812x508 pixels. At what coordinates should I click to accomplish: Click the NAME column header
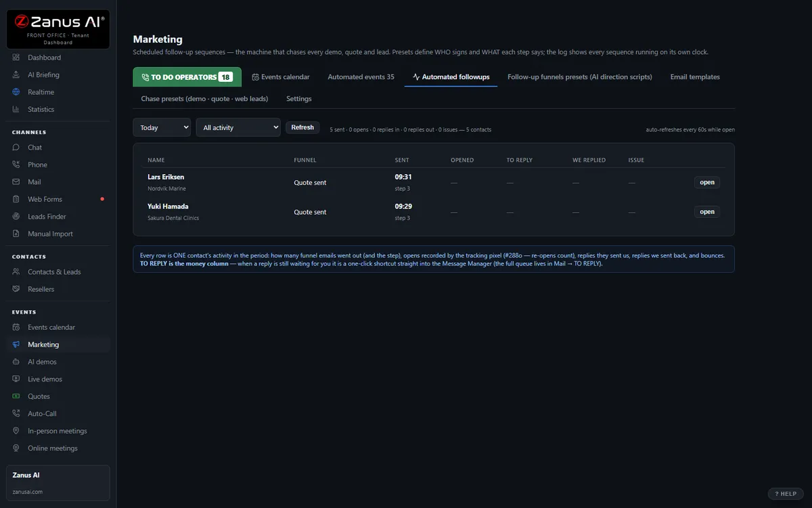[156, 160]
